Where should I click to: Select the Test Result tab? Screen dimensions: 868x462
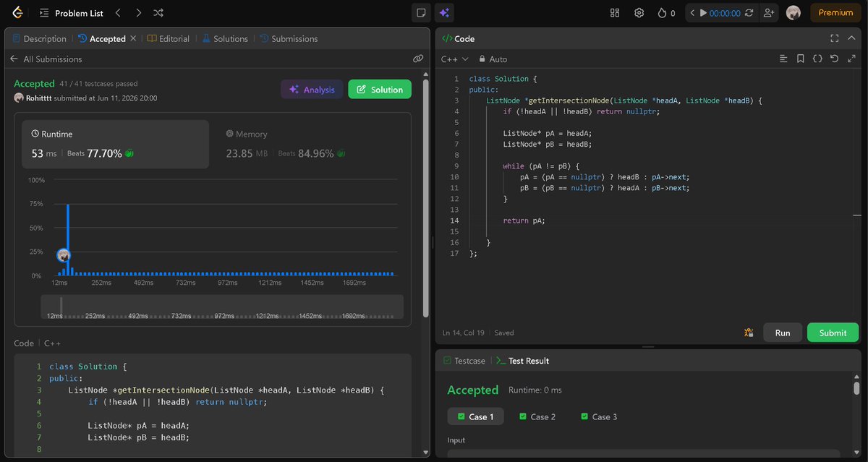tap(522, 361)
